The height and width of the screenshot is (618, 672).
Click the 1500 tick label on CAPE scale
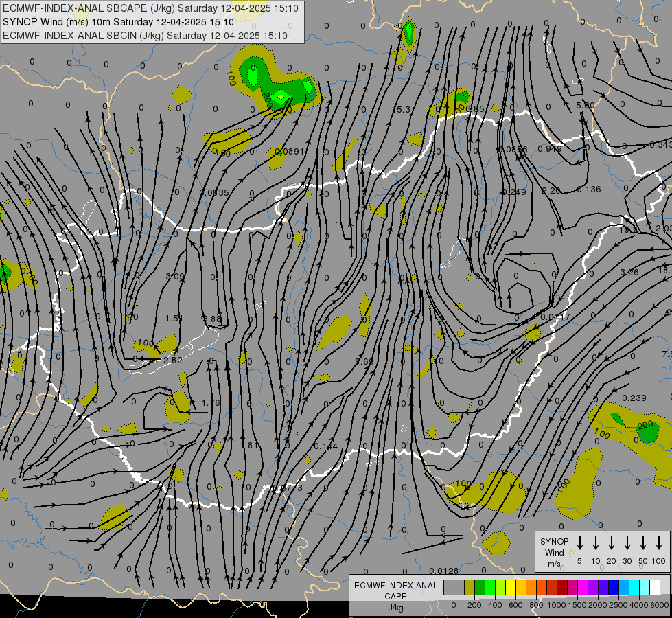(x=577, y=605)
